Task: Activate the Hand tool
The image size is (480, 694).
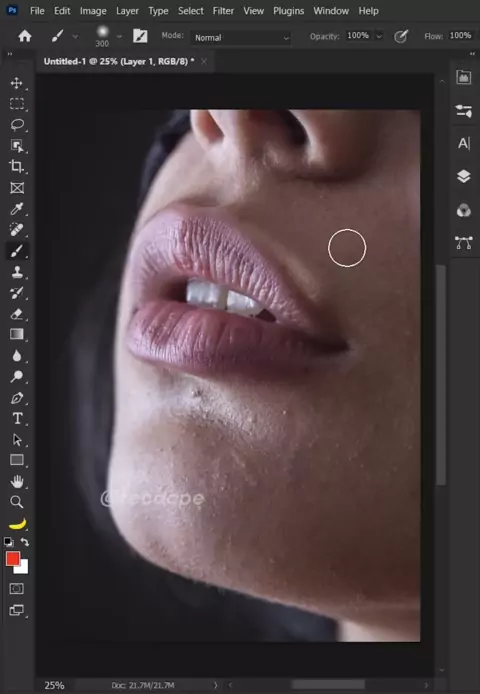Action: (x=17, y=481)
